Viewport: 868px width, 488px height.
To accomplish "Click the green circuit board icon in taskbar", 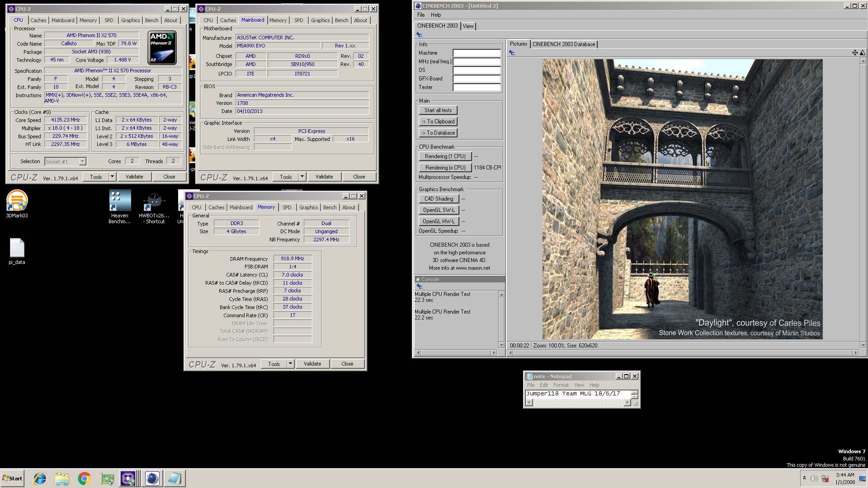I will point(107,479).
